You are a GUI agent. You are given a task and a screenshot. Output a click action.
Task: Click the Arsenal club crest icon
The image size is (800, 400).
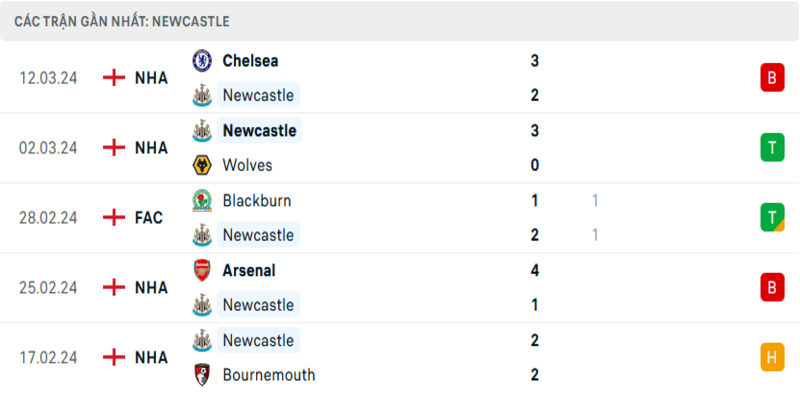[202, 270]
